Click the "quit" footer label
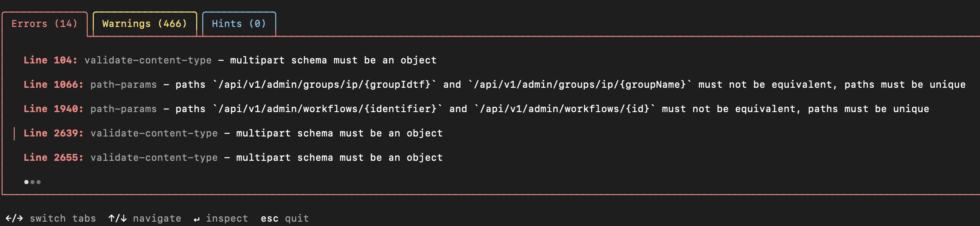Screen dimensions: 980x226 pos(297,218)
